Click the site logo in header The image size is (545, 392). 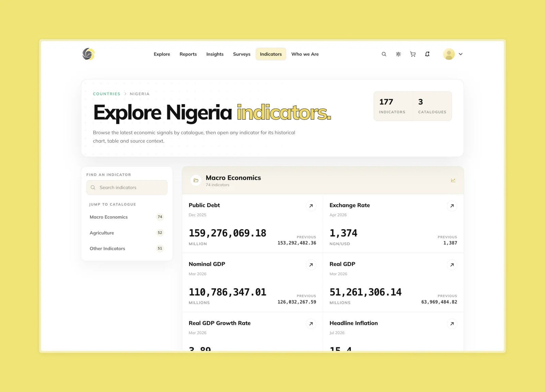coord(89,54)
